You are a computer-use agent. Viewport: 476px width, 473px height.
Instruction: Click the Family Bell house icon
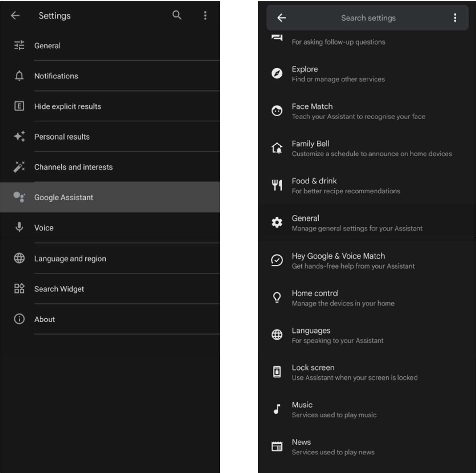(277, 148)
